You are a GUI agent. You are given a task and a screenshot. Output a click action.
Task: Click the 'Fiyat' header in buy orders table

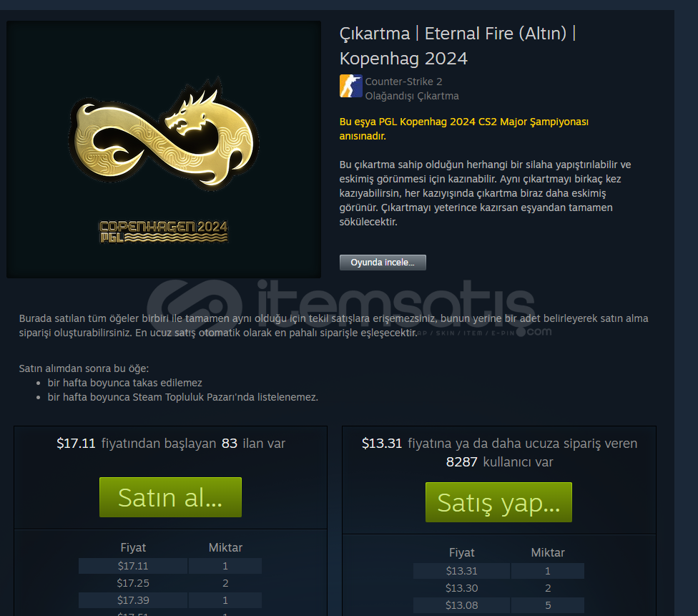tap(461, 552)
